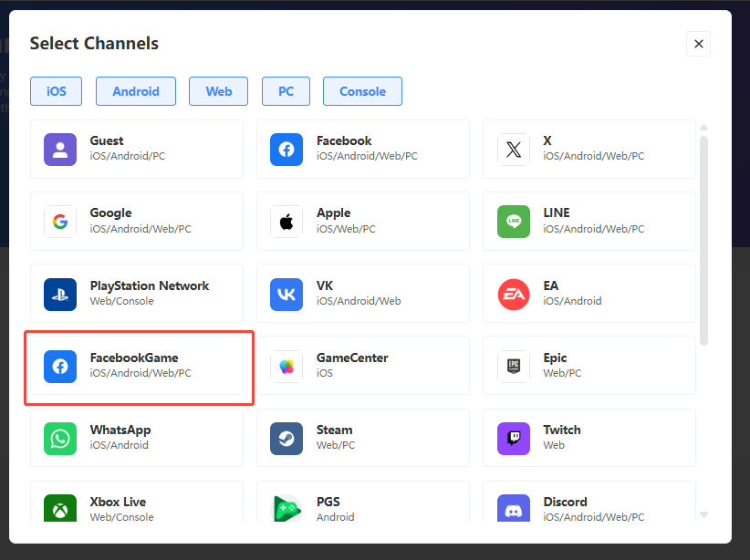Image resolution: width=750 pixels, height=560 pixels.
Task: Click the Google logo icon
Action: tap(60, 221)
